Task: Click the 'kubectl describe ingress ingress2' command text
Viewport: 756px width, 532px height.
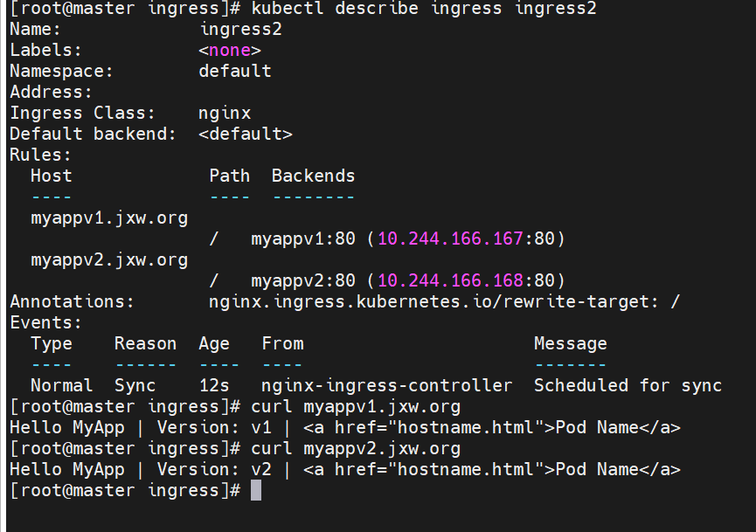Action: pyautogui.click(x=424, y=8)
